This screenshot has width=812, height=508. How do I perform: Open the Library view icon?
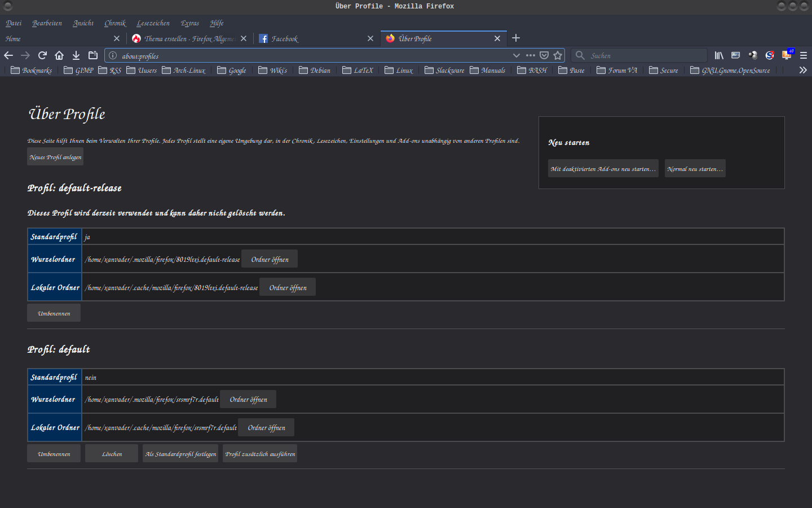pyautogui.click(x=719, y=55)
